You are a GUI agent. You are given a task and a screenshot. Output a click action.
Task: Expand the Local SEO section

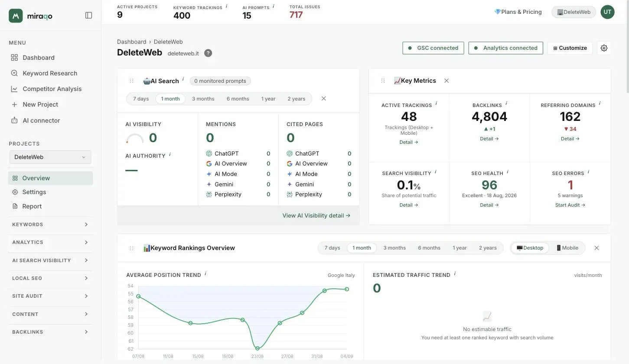(x=50, y=278)
